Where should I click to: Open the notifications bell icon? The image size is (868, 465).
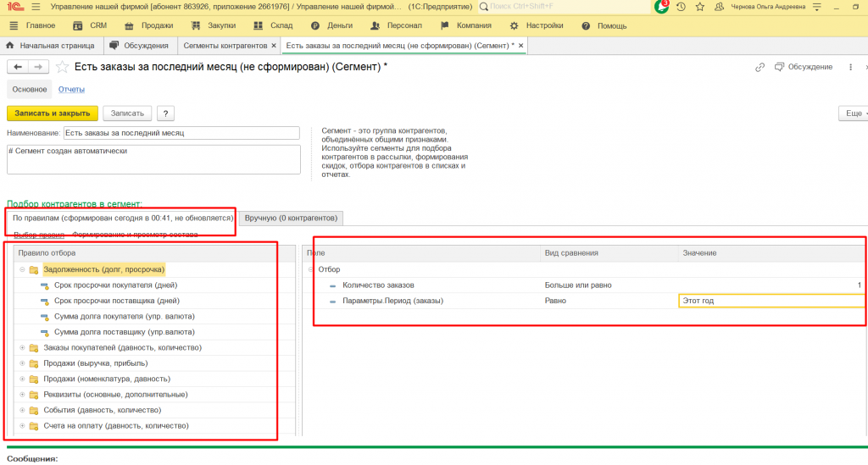(x=661, y=7)
